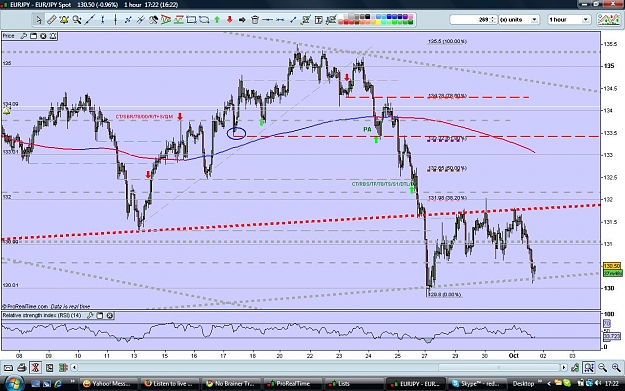Viewport: 625px width, 391px height.
Task: Close the Price panel with X icon
Action: pyautogui.click(x=43, y=36)
